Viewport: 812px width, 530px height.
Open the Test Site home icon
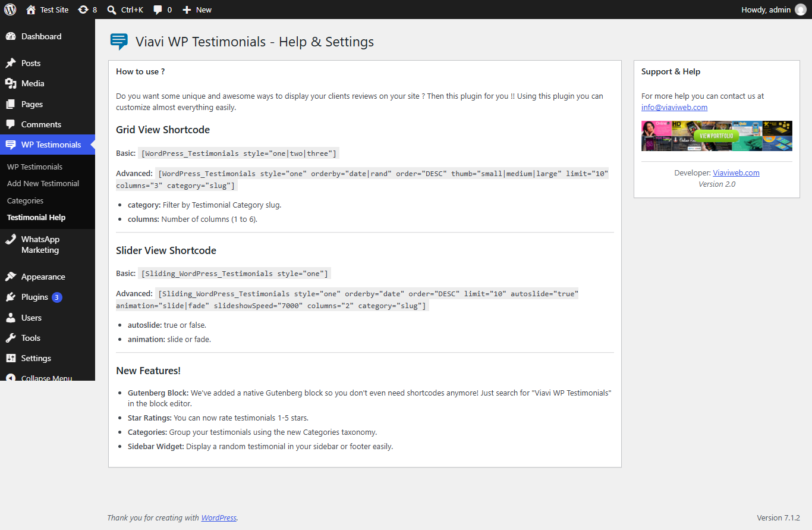tap(31, 10)
